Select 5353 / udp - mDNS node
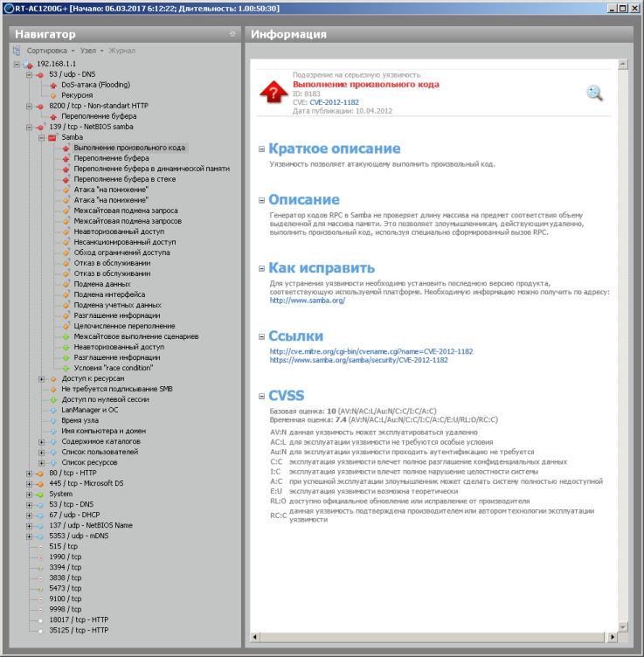The image size is (644, 657). [x=79, y=536]
